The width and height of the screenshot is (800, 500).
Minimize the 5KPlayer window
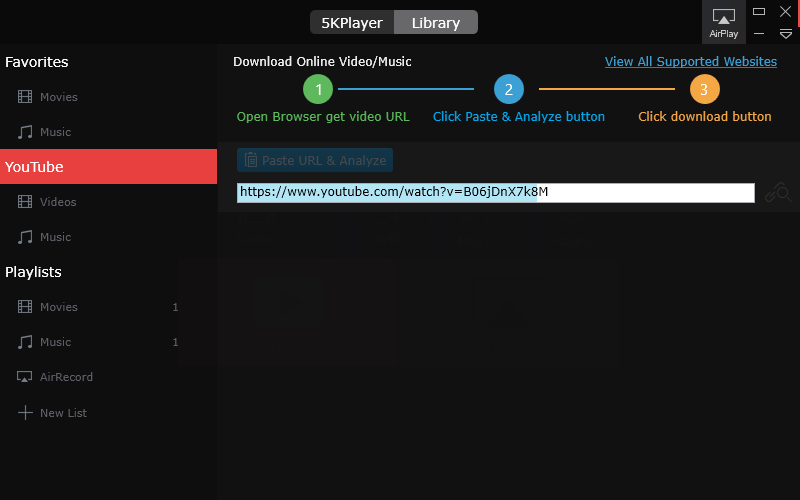pos(759,34)
